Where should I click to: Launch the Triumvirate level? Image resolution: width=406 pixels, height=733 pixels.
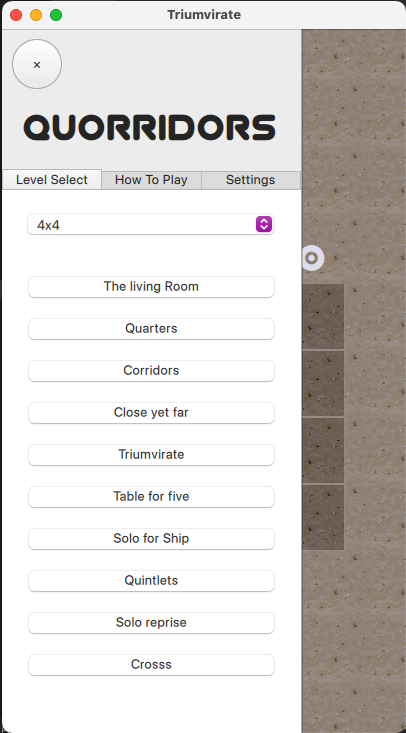pos(151,455)
